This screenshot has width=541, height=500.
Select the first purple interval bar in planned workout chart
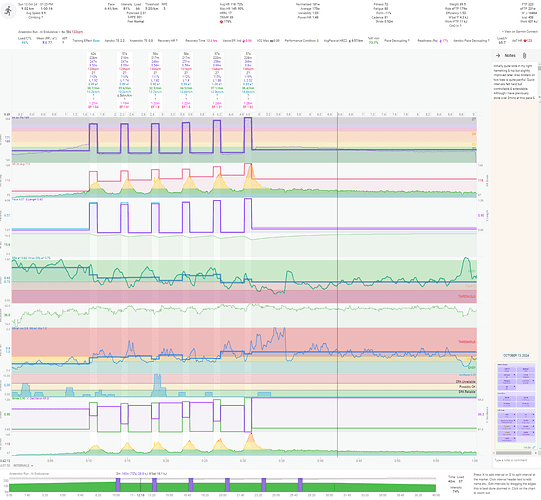coord(118,485)
